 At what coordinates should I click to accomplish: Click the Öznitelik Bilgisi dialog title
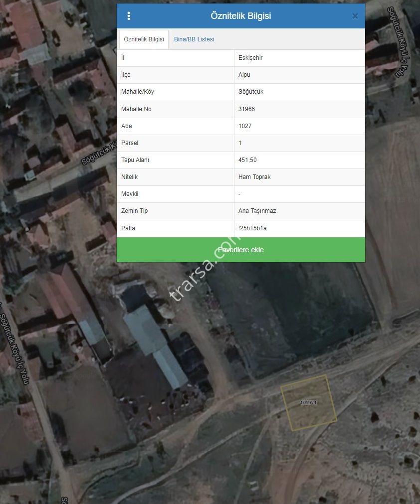pos(241,16)
